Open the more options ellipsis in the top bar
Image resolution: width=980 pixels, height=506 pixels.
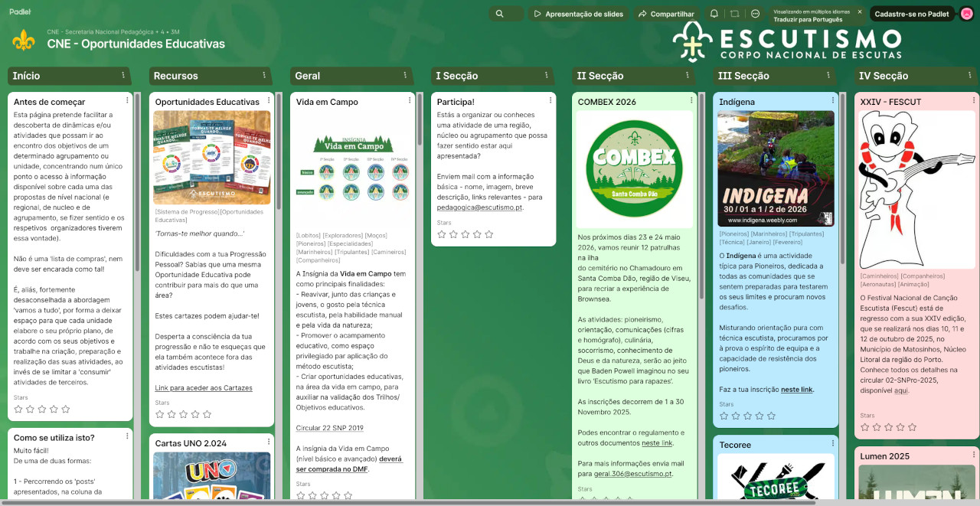tap(756, 14)
